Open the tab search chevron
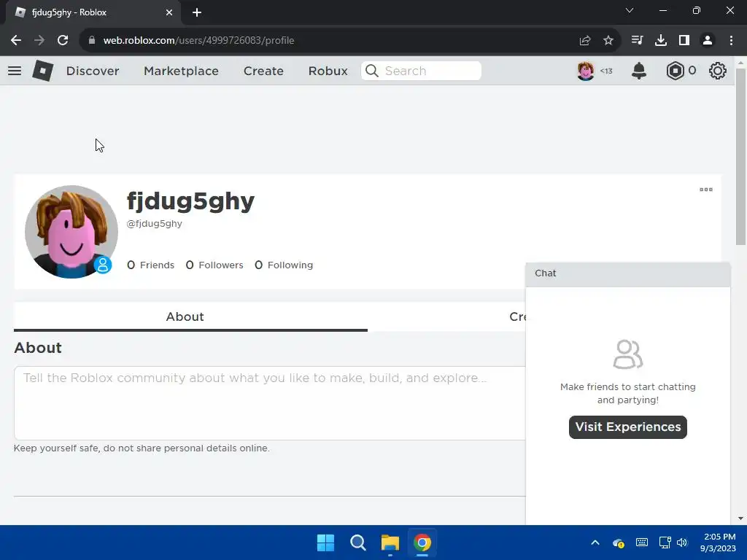Image resolution: width=747 pixels, height=560 pixels. 630,10
